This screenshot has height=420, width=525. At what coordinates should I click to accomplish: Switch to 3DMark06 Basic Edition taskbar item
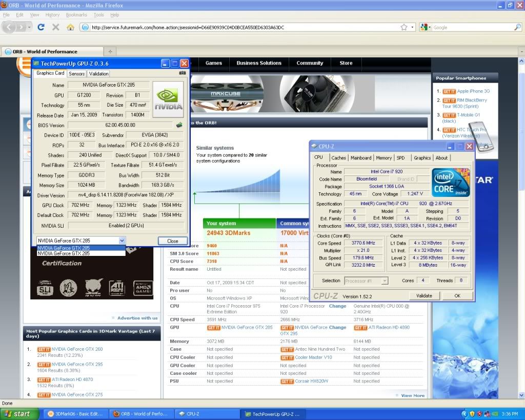pyautogui.click(x=75, y=414)
